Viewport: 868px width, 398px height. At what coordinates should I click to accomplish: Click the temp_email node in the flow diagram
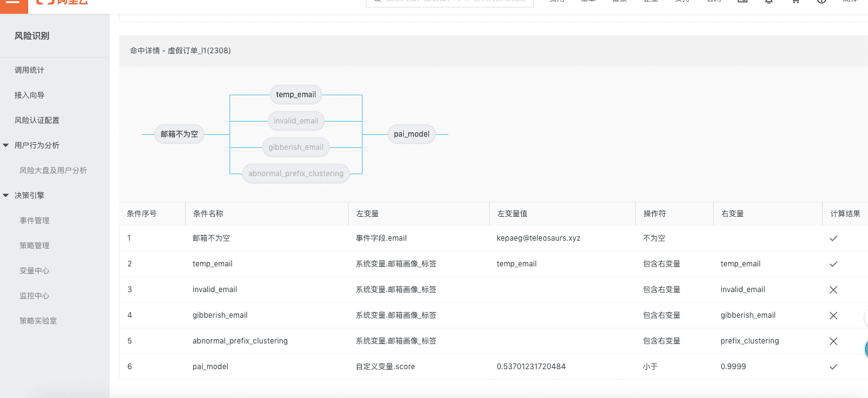click(x=296, y=95)
